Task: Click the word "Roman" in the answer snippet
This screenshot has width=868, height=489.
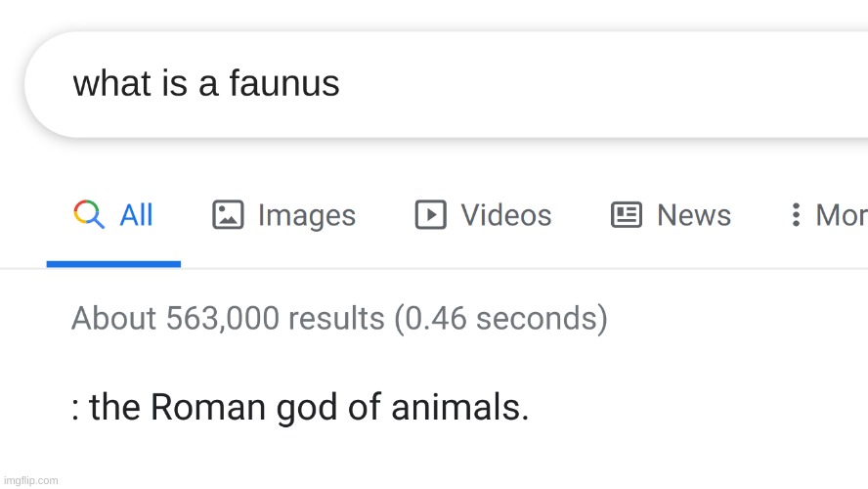Action: point(207,407)
